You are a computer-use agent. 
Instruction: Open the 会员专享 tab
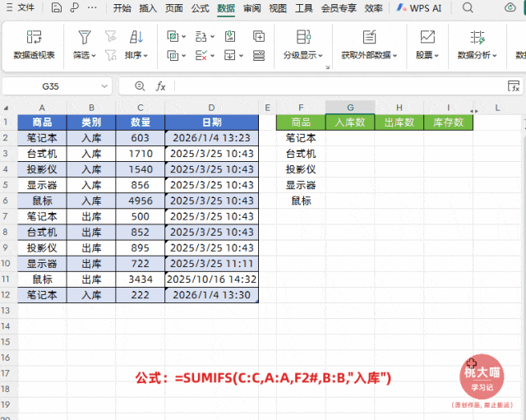coord(339,8)
